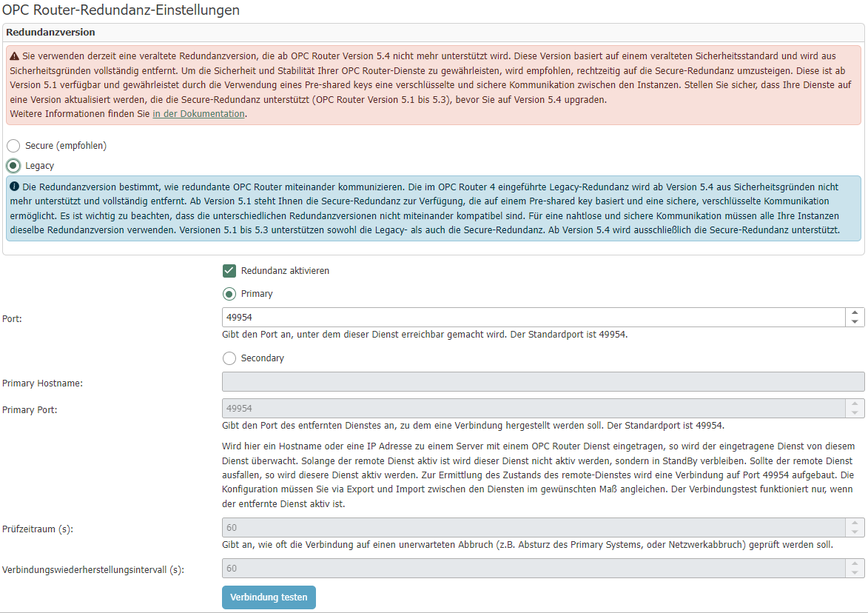Click the Primary Port input field
Image resolution: width=868 pixels, height=613 pixels.
click(x=533, y=409)
